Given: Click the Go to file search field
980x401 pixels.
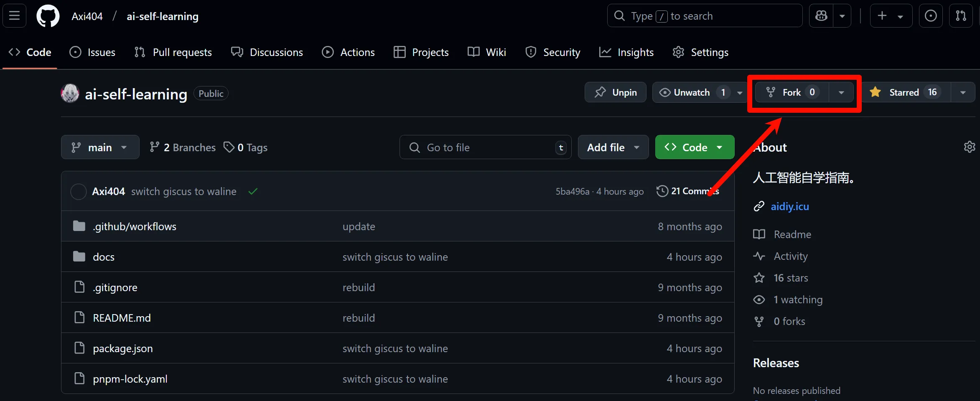Looking at the screenshot, I should (x=485, y=147).
